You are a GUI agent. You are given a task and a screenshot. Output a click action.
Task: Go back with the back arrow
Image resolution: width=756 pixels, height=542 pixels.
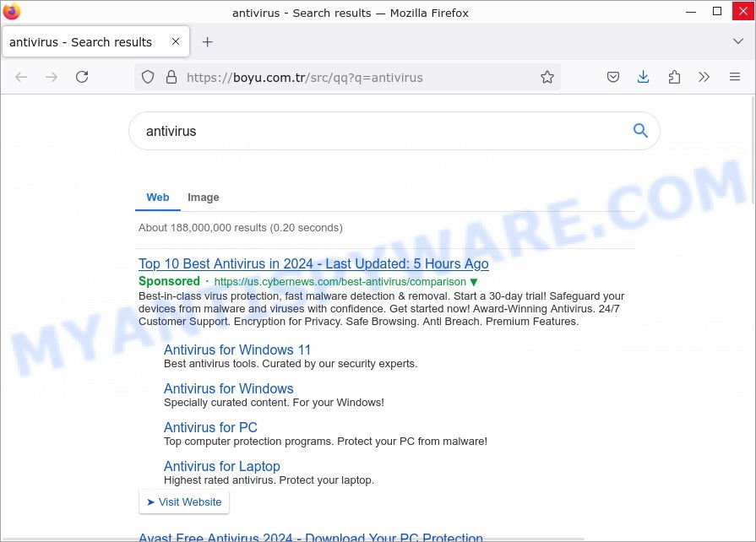[x=21, y=77]
